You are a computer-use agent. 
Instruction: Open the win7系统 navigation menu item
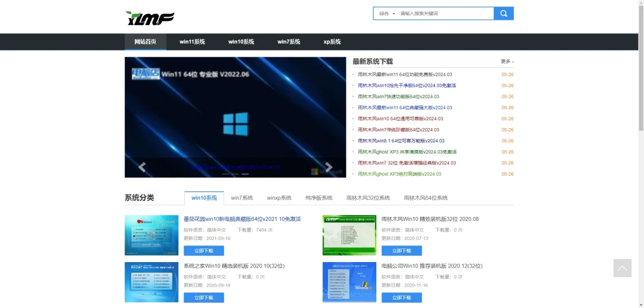[289, 42]
